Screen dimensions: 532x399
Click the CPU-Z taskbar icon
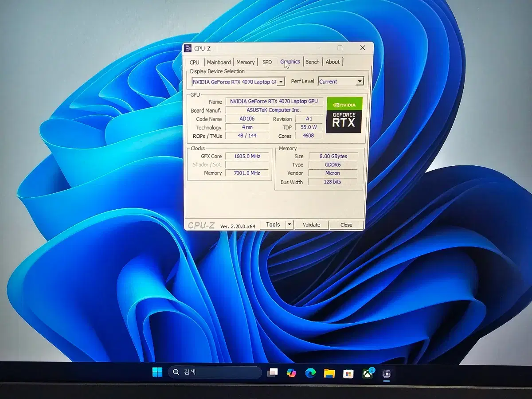pyautogui.click(x=387, y=374)
